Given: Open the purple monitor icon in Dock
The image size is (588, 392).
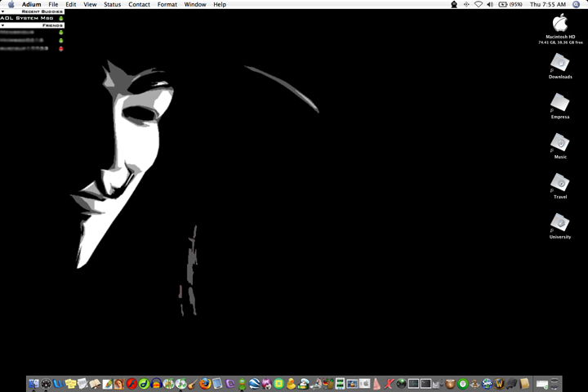Looking at the screenshot, I should pyautogui.click(x=229, y=384).
